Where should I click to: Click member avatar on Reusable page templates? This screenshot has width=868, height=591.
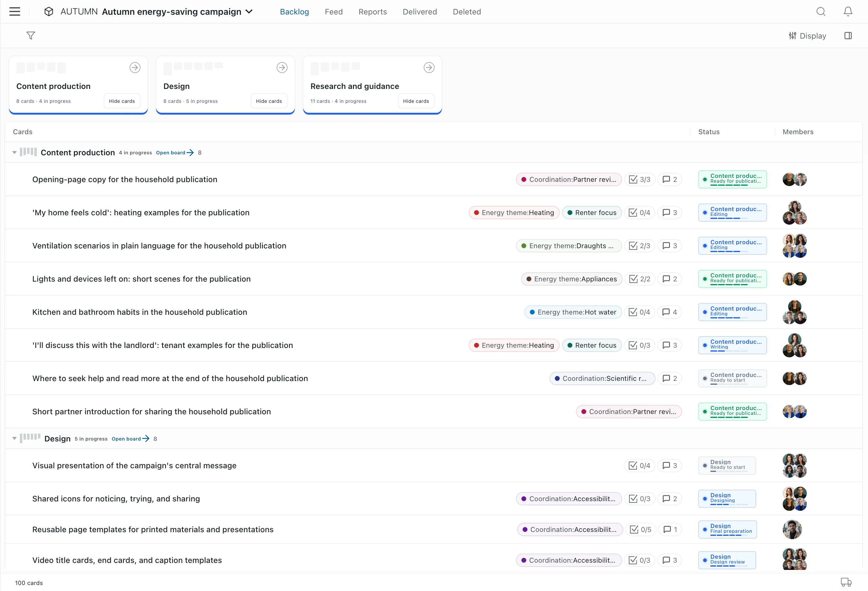tap(792, 529)
